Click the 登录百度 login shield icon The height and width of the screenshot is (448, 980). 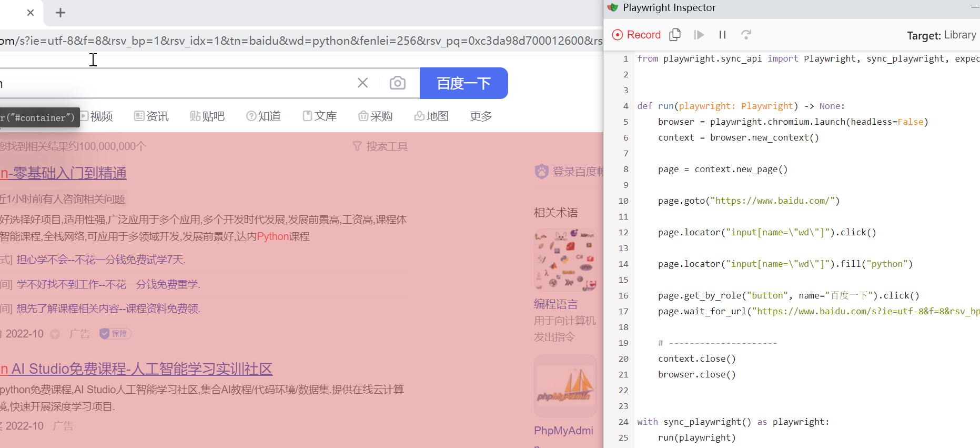click(x=542, y=172)
